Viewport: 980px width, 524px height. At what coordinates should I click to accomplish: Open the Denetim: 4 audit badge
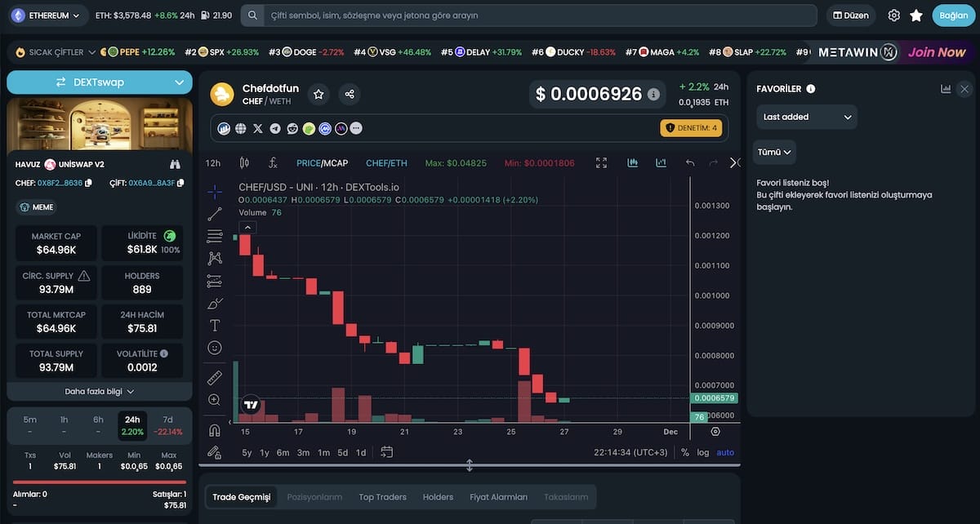691,128
